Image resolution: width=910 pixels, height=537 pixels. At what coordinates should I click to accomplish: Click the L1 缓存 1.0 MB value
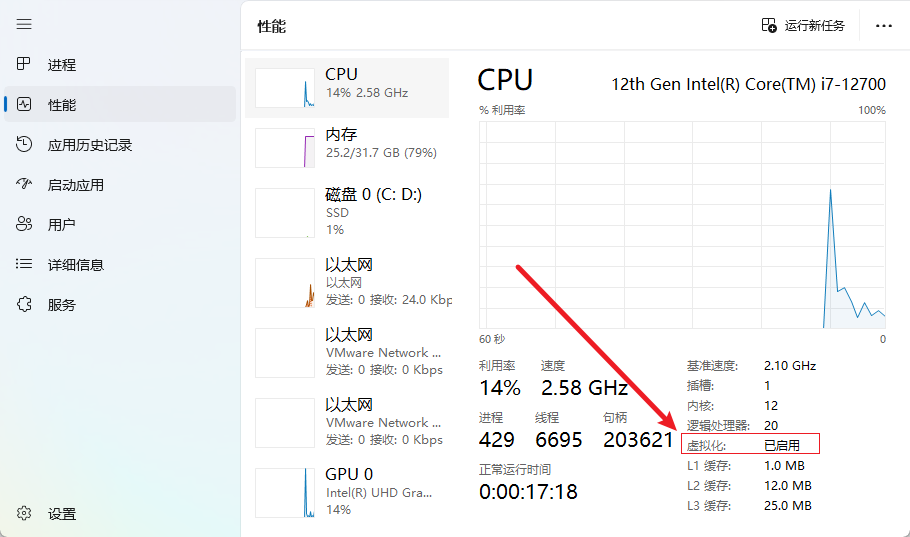coord(784,466)
